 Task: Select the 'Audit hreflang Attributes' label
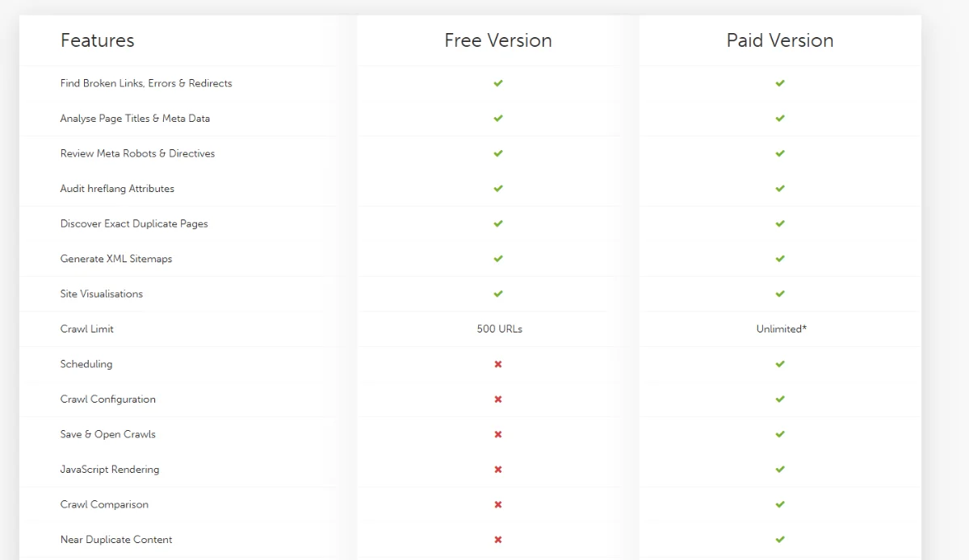117,189
